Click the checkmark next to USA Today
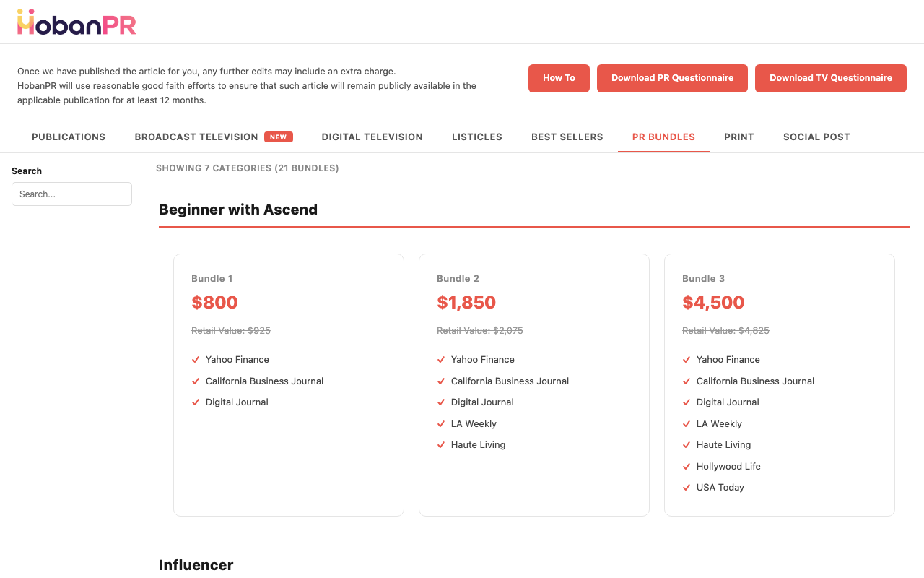Viewport: 924px width, 578px height. [x=686, y=487]
